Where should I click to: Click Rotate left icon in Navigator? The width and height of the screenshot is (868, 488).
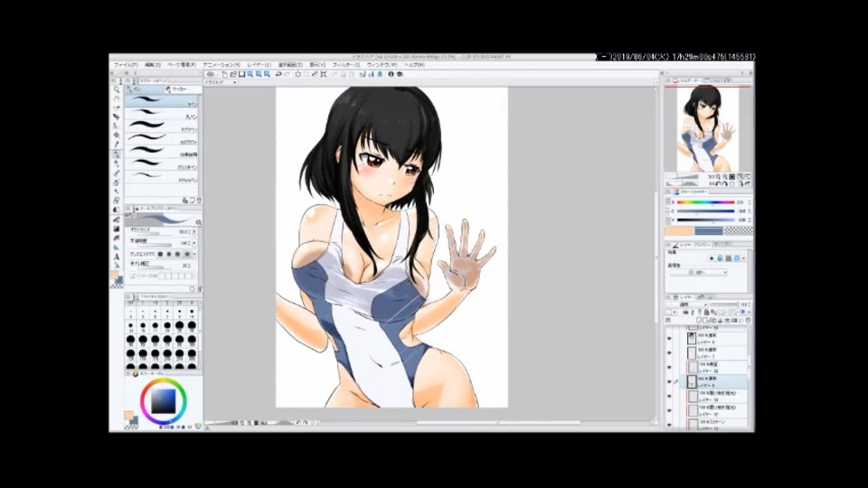719,183
